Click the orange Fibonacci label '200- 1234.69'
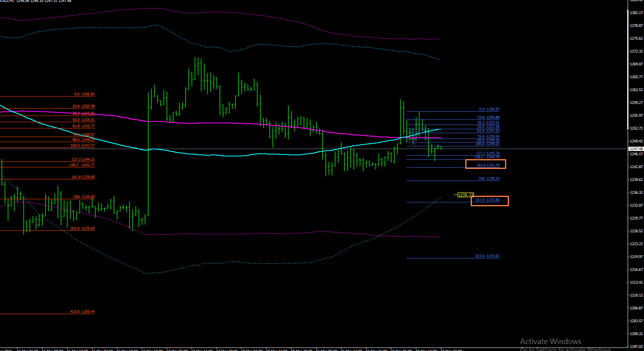 click(84, 197)
